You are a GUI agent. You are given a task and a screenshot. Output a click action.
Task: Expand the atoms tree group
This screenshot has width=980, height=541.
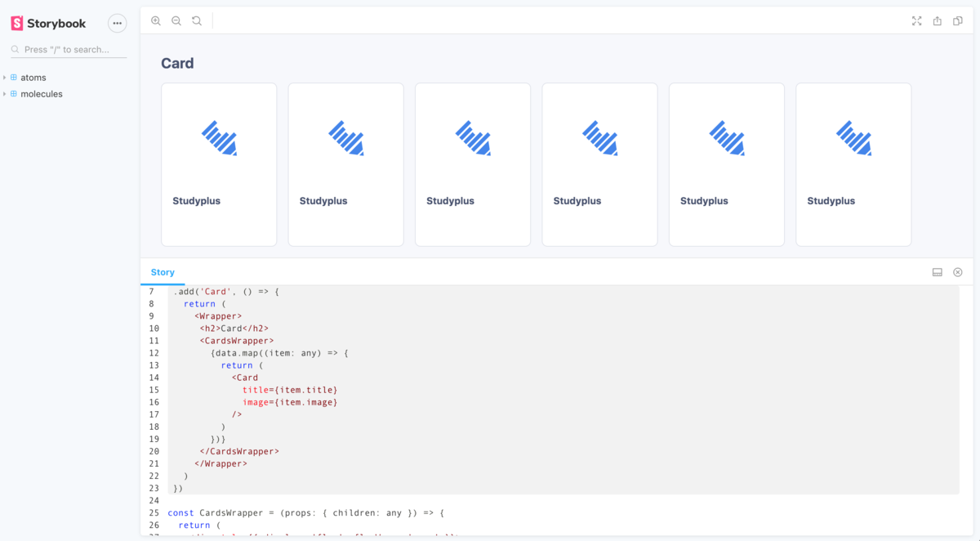[x=4, y=78]
